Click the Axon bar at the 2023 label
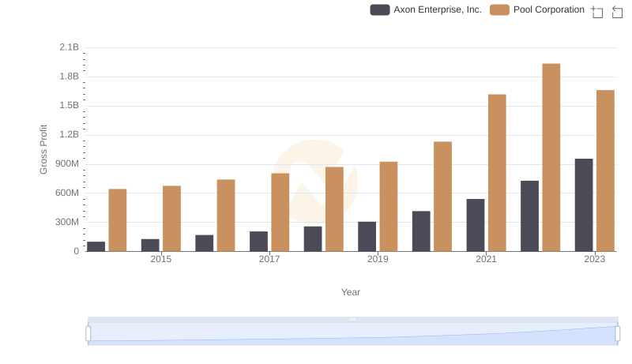This screenshot has height=364, width=632. (x=584, y=205)
